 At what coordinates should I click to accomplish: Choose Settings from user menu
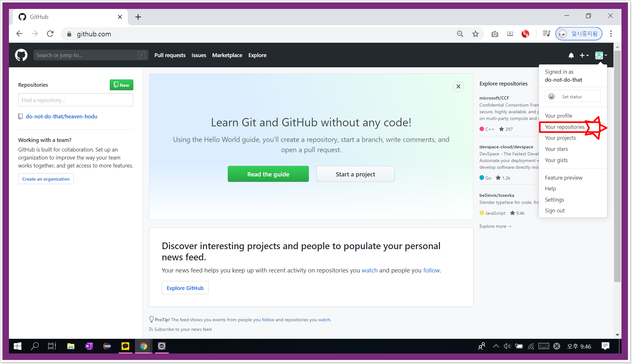554,200
